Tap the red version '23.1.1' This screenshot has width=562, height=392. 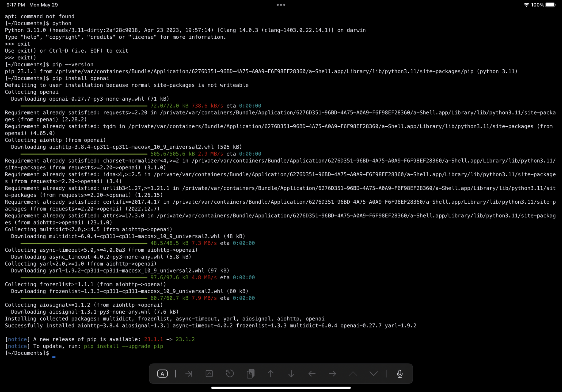153,339
